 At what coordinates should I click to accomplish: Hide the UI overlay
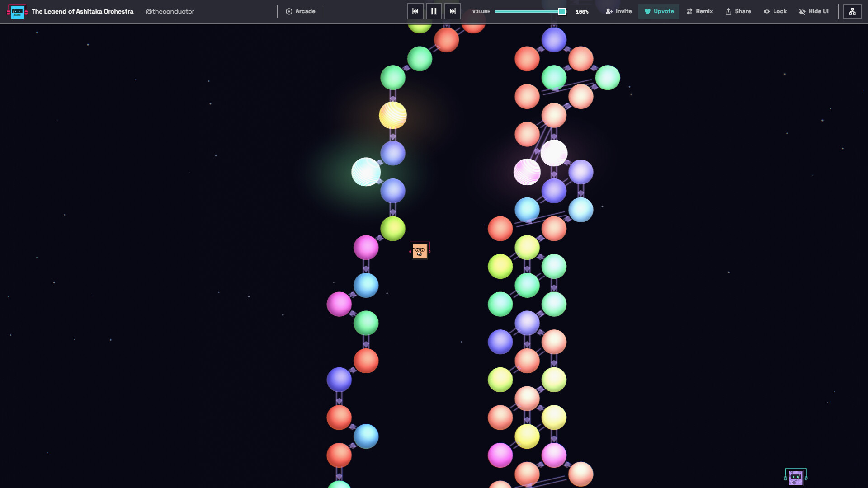click(x=813, y=11)
